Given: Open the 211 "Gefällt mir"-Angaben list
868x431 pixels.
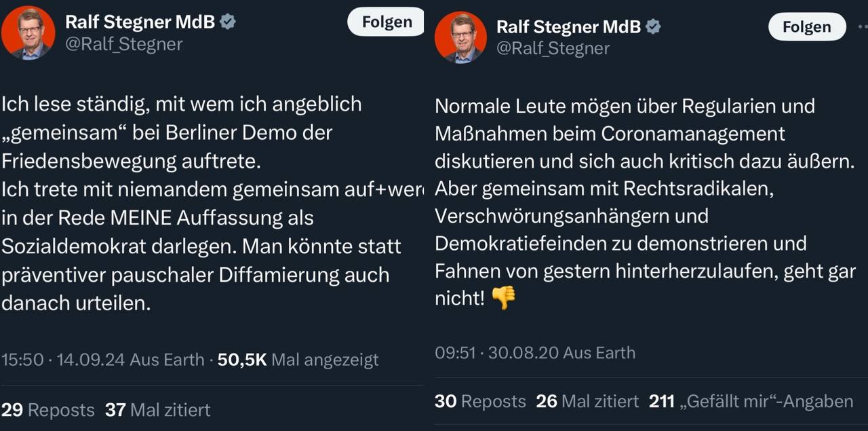Looking at the screenshot, I should [x=751, y=402].
